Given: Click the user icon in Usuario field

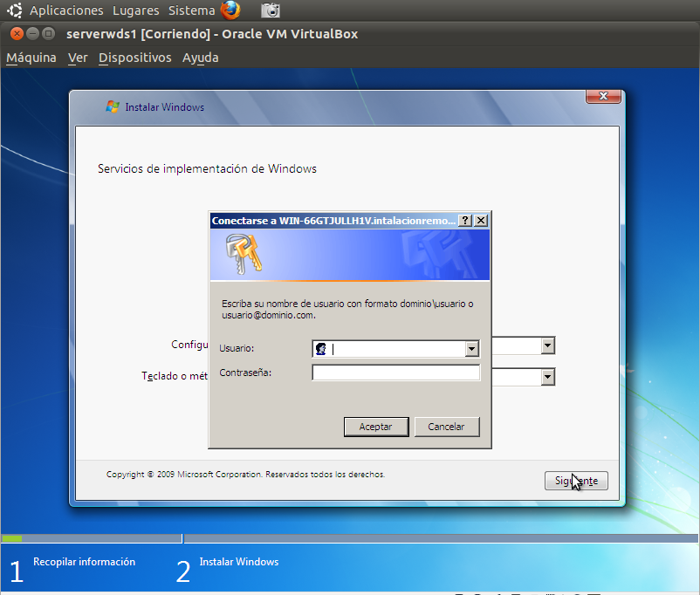Looking at the screenshot, I should tap(321, 349).
